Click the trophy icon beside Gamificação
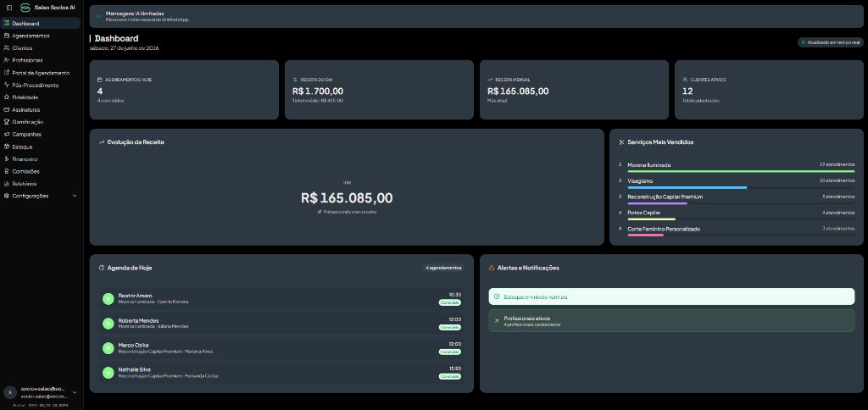This screenshot has height=410, width=868. (7, 122)
